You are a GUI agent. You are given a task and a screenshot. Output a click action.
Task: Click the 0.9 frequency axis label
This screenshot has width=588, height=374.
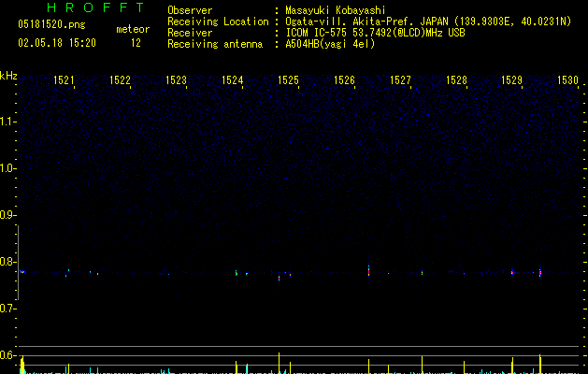tap(7, 215)
